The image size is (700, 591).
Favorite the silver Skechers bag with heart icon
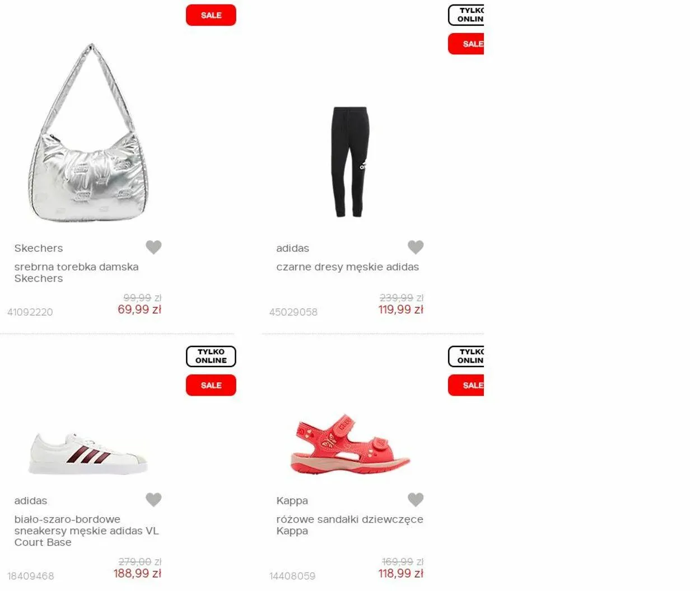[153, 247]
